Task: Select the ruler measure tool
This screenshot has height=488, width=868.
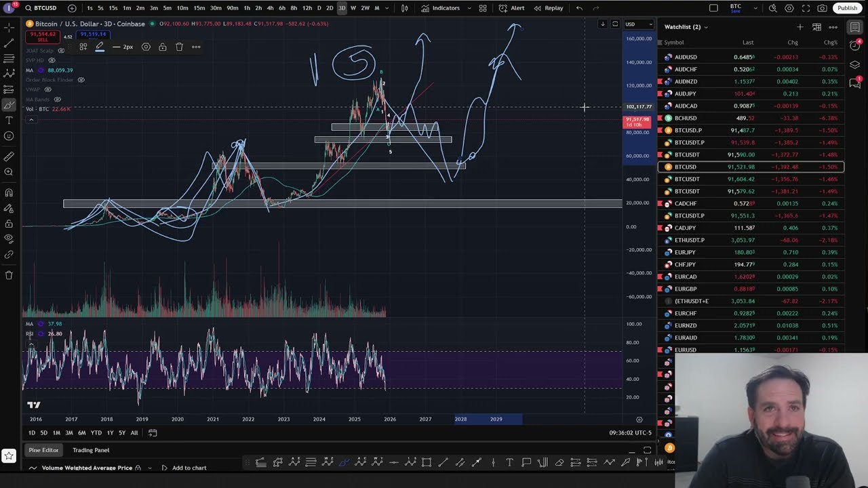Action: tap(9, 157)
